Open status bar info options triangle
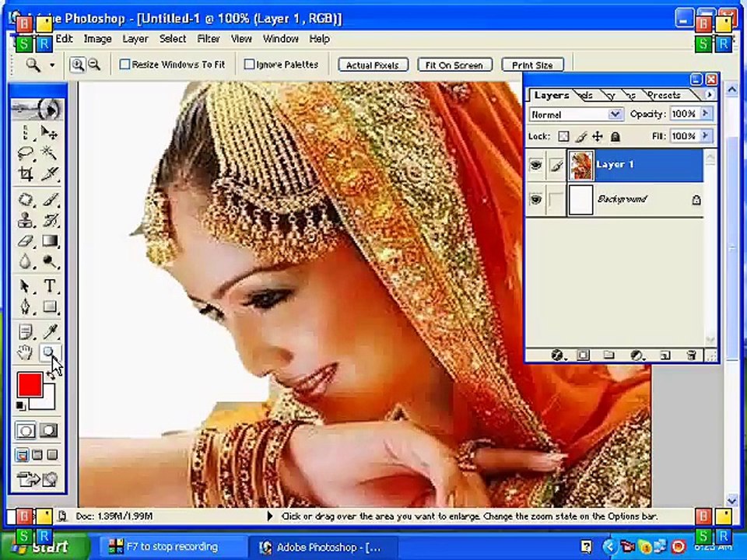The image size is (747, 560). pos(270,516)
